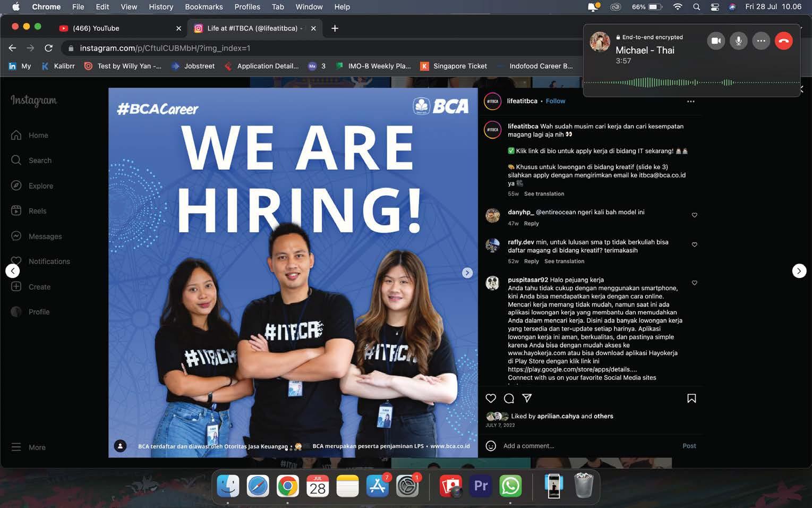The height and width of the screenshot is (508, 812).
Task: Open Reels from Instagram sidebar
Action: [x=29, y=211]
